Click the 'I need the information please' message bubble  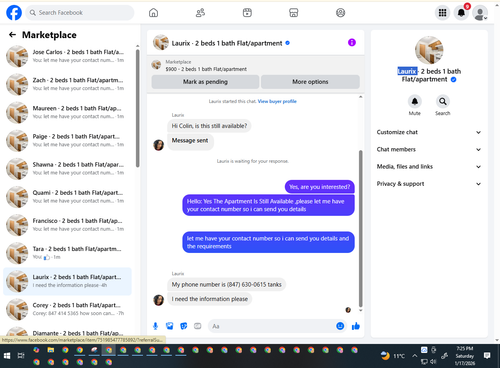[210, 299]
